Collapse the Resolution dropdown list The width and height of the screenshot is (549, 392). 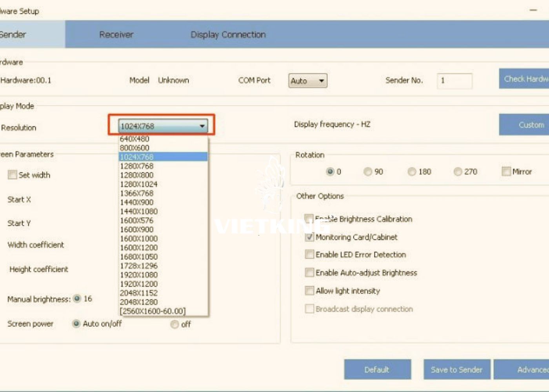(202, 126)
